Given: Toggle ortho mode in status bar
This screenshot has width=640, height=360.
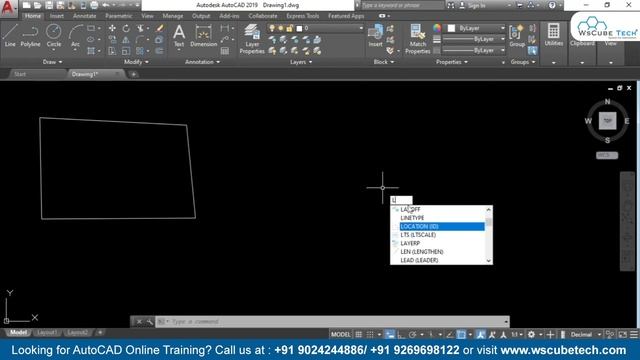Looking at the screenshot, I should point(401,334).
